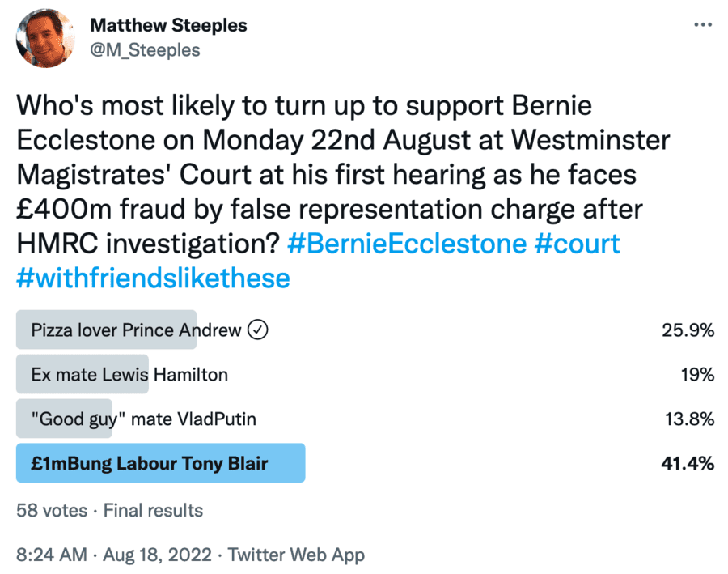Click the Twitter Web App source link

point(296,555)
